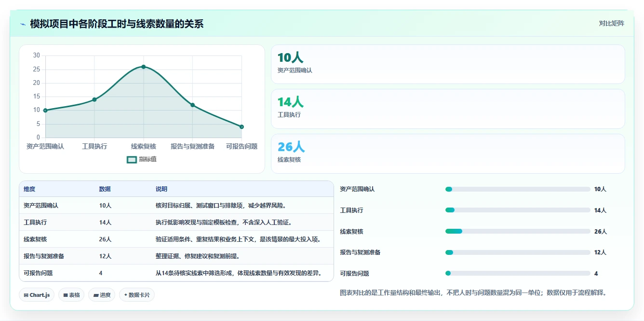Click description starting with 整理证据

point(198,256)
